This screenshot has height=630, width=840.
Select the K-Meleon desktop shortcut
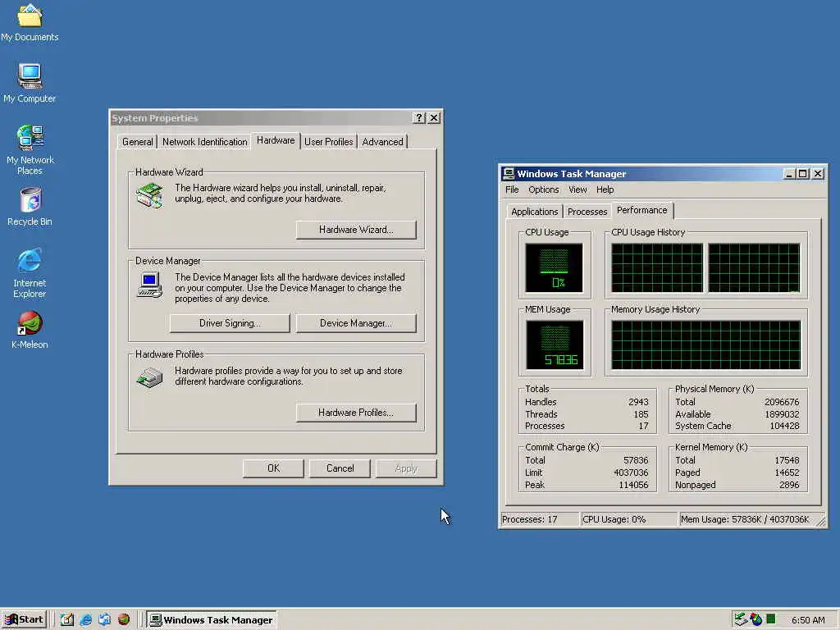[x=30, y=330]
